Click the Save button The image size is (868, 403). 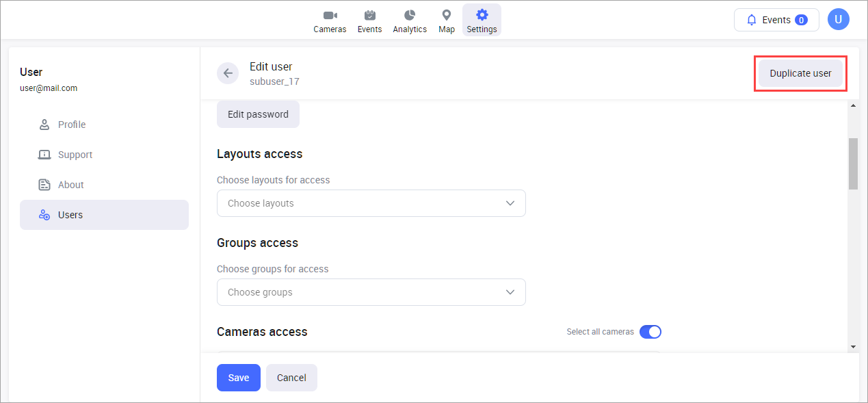[x=238, y=378]
